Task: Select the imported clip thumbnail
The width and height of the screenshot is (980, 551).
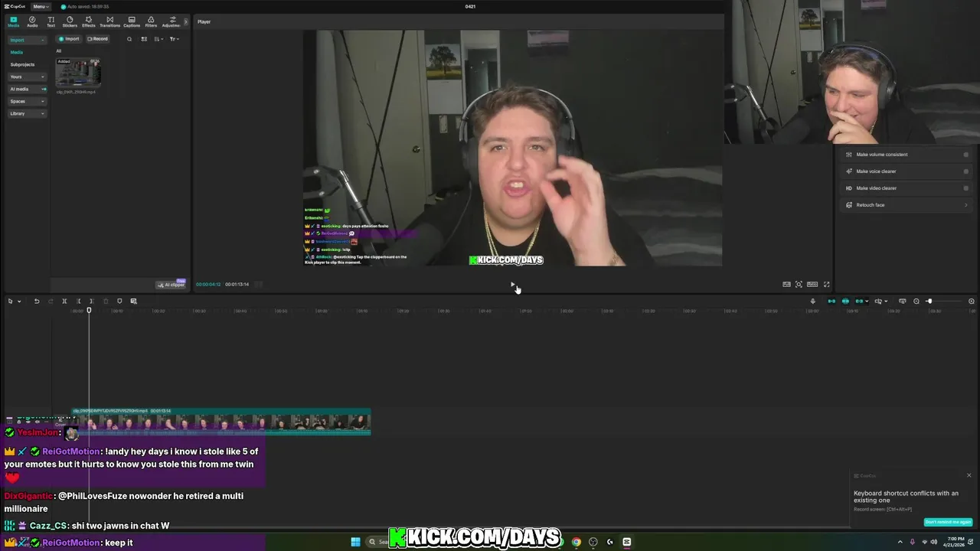Action: coord(78,73)
